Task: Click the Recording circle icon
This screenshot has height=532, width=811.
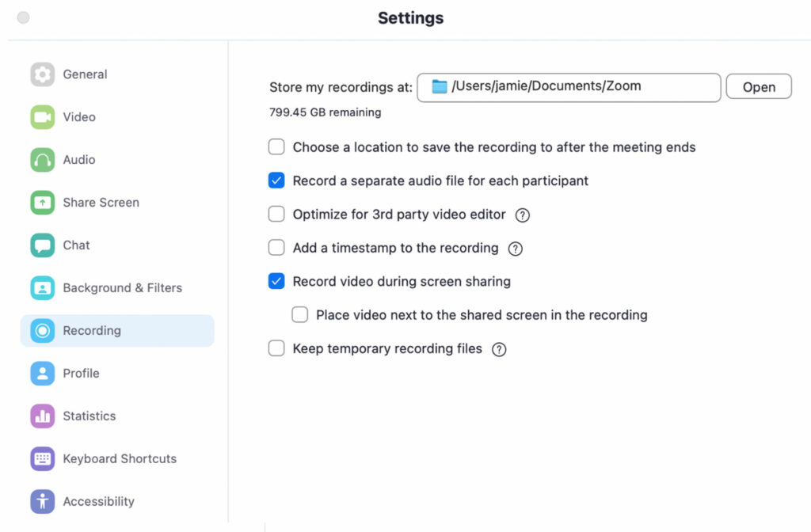Action: pyautogui.click(x=43, y=330)
